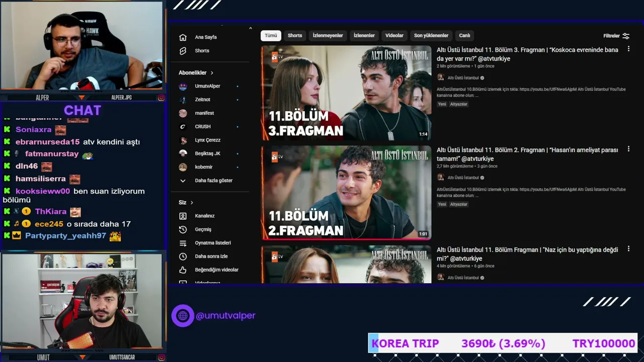Click channel avatar under the 2. Fragman title
This screenshot has height=362, width=644.
point(441,177)
